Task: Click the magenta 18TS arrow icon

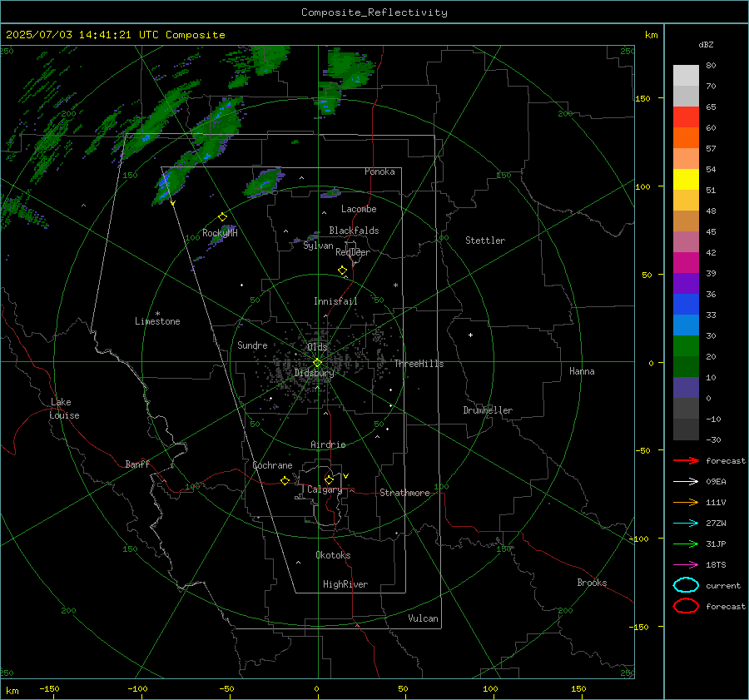Action: tap(686, 565)
